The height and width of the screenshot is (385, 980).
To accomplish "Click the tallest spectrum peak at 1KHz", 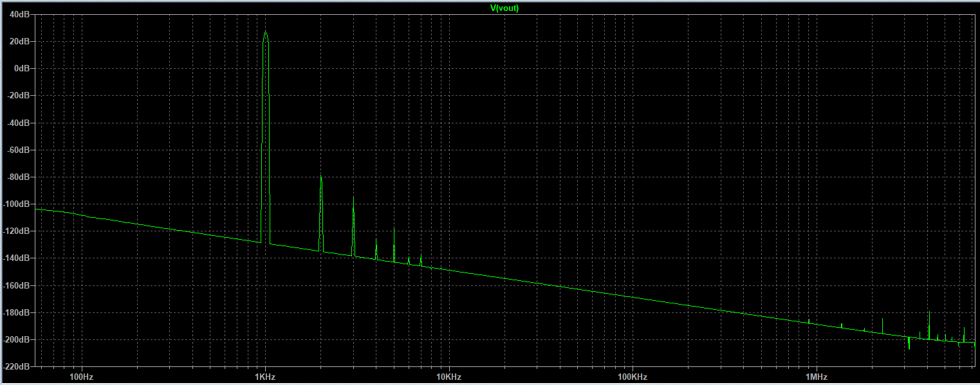I will pos(265,32).
